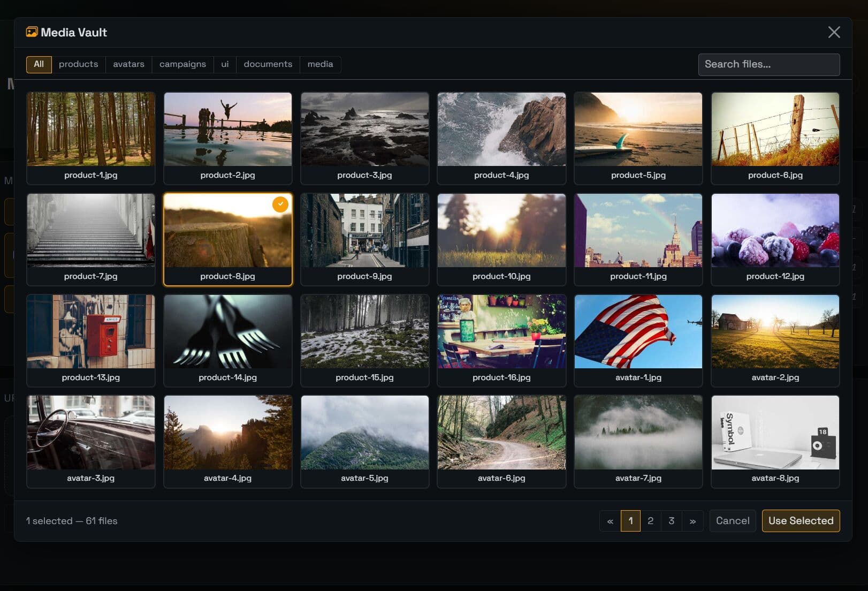Viewport: 868px width, 591px height.
Task: Select the ui category tab
Action: pos(224,64)
